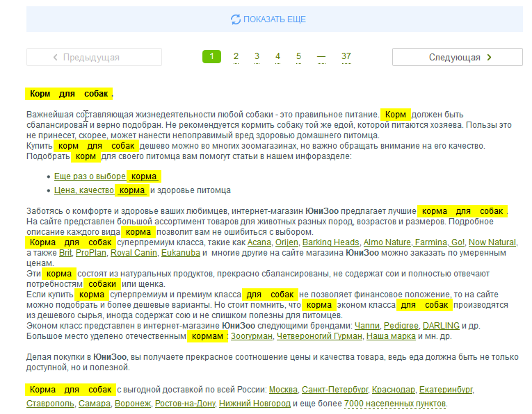This screenshot has width=532, height=414.
Task: Open page 3 in pagination
Action: (x=257, y=56)
